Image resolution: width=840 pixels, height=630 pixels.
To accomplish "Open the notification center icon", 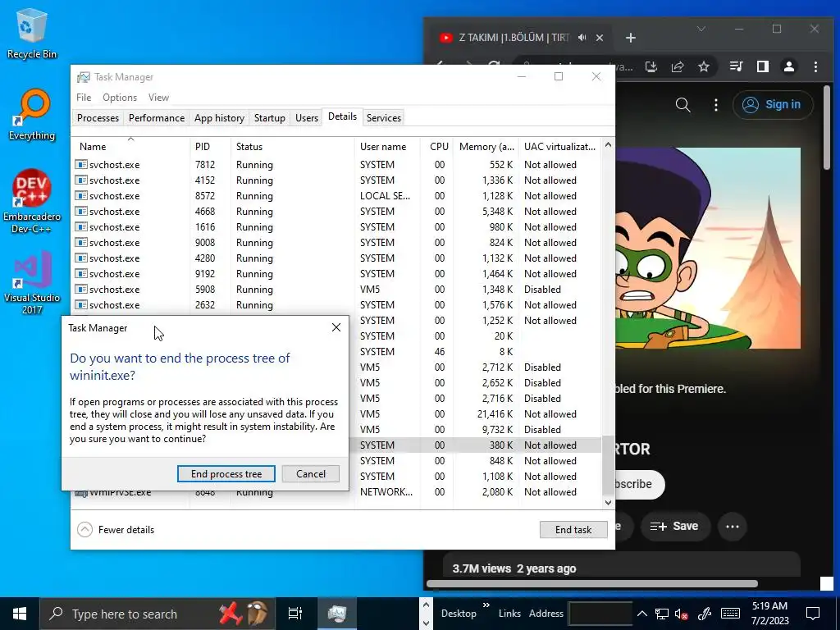I will (x=813, y=614).
